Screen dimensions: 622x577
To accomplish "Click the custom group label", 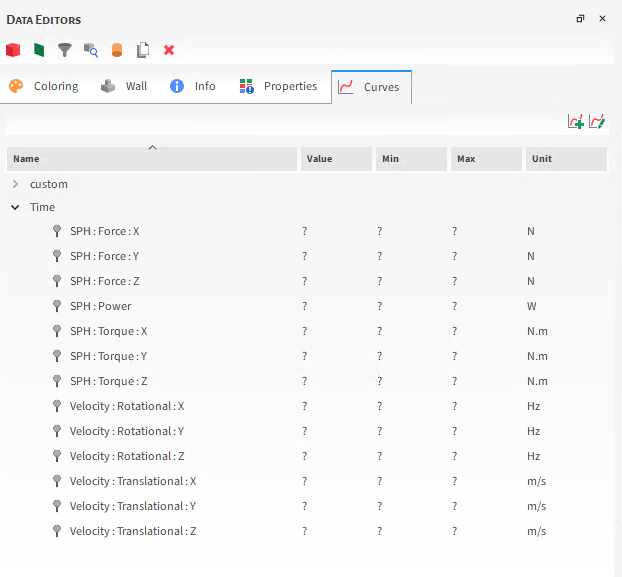I will click(x=49, y=184).
